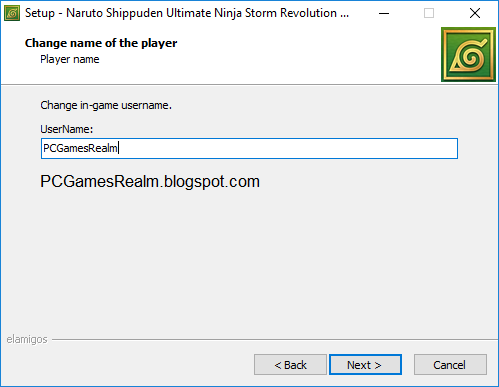499x387 pixels.
Task: Click the 'Change name of the player' heading
Action: pos(101,43)
